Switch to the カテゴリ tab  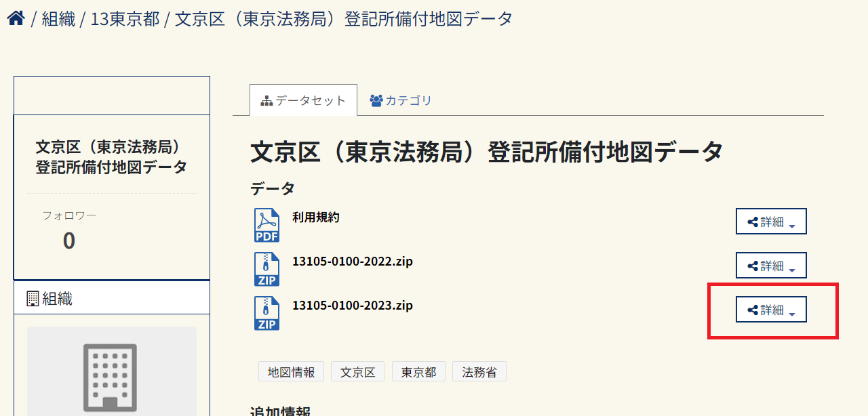pyautogui.click(x=401, y=101)
